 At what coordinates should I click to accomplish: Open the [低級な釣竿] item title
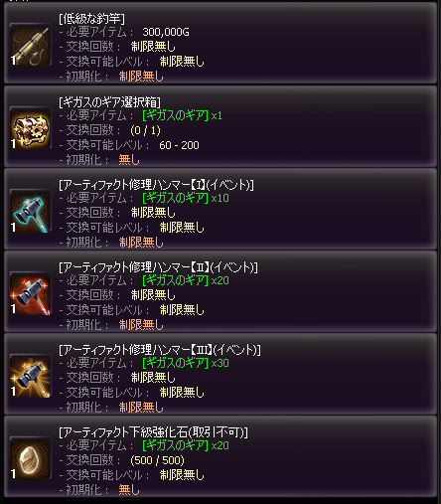91,19
